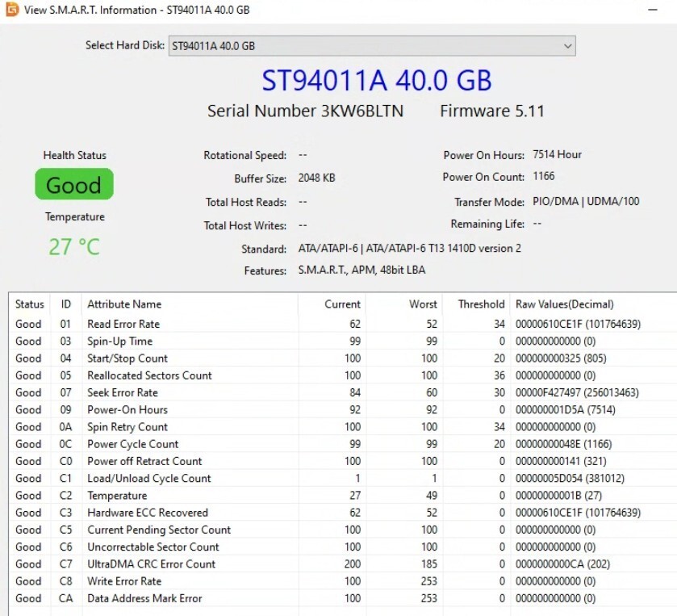677x616 pixels.
Task: Click the 27 °C temperature reading
Action: [74, 247]
